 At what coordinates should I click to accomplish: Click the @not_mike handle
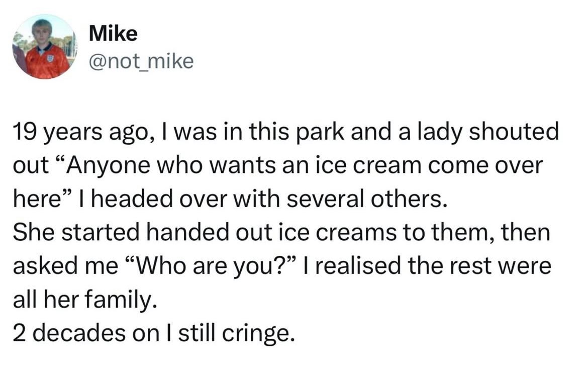click(141, 61)
